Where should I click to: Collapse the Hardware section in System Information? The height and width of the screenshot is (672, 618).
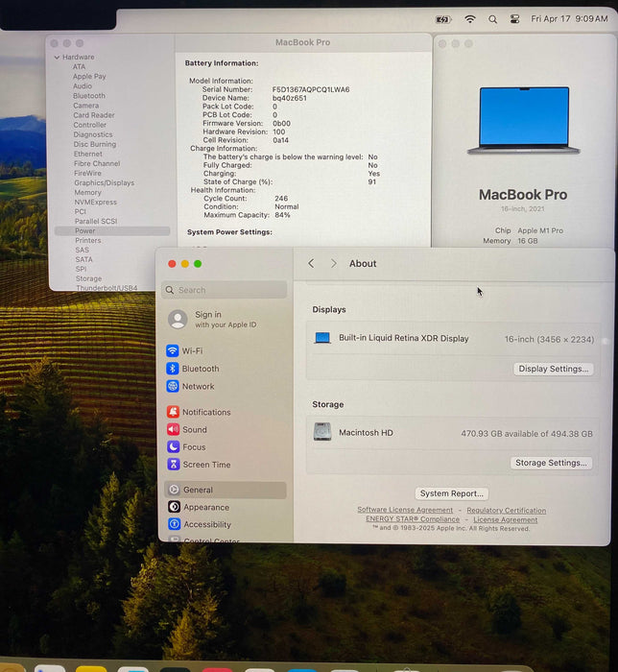57,57
